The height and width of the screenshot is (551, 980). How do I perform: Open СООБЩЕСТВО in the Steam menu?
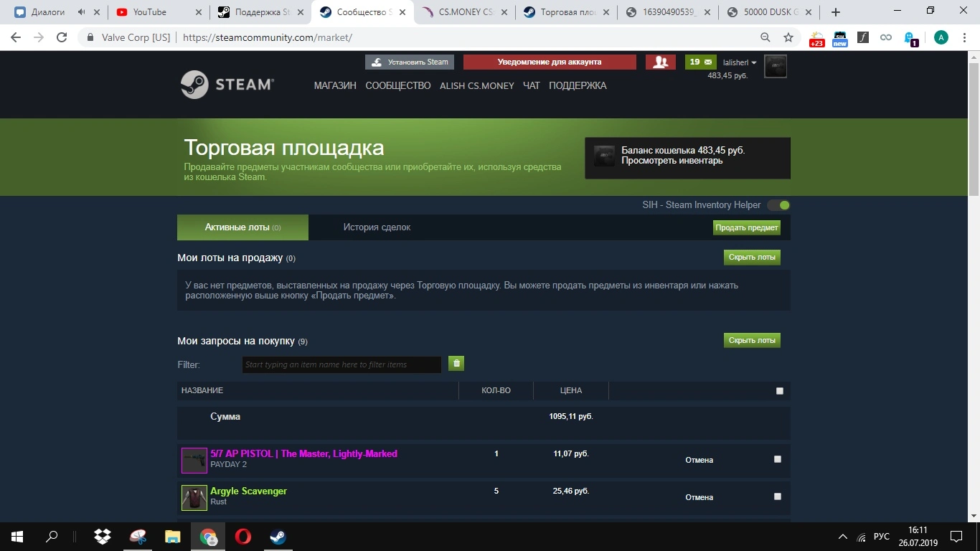pyautogui.click(x=398, y=85)
